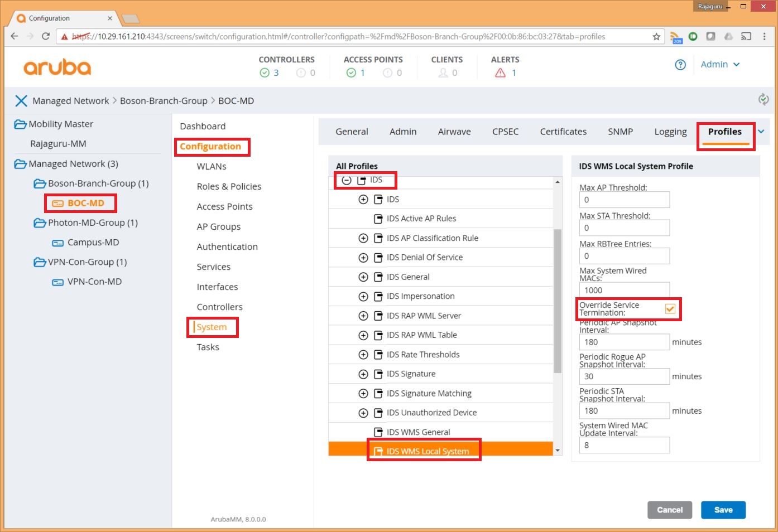Show more tabs with the blue chevron
This screenshot has width=778, height=532.
tap(761, 132)
